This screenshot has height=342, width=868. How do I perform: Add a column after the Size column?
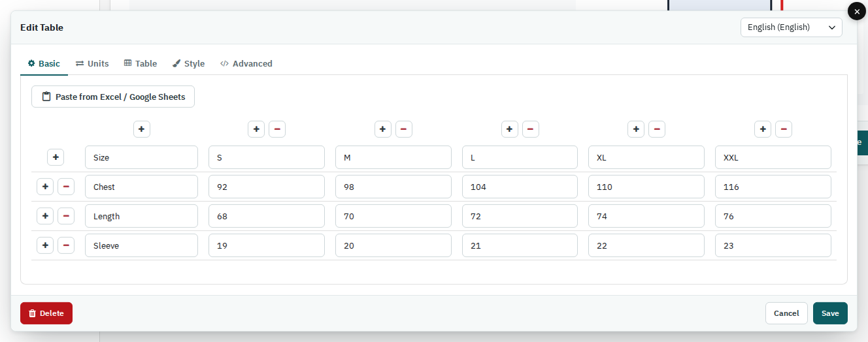[x=142, y=129]
